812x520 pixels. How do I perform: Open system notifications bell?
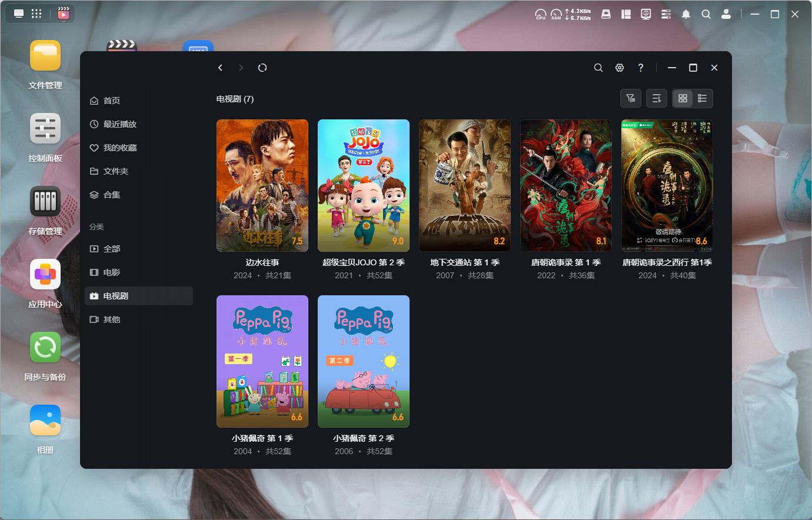pos(686,14)
